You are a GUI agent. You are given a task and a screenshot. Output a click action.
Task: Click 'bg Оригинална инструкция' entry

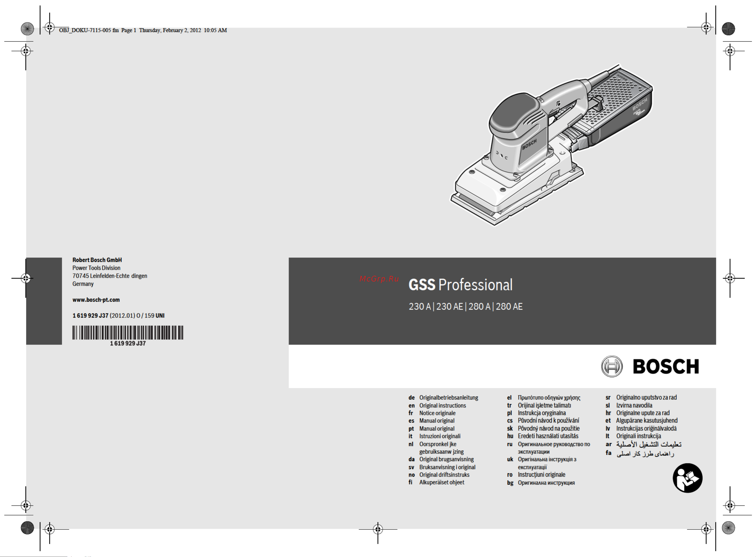pyautogui.click(x=541, y=483)
